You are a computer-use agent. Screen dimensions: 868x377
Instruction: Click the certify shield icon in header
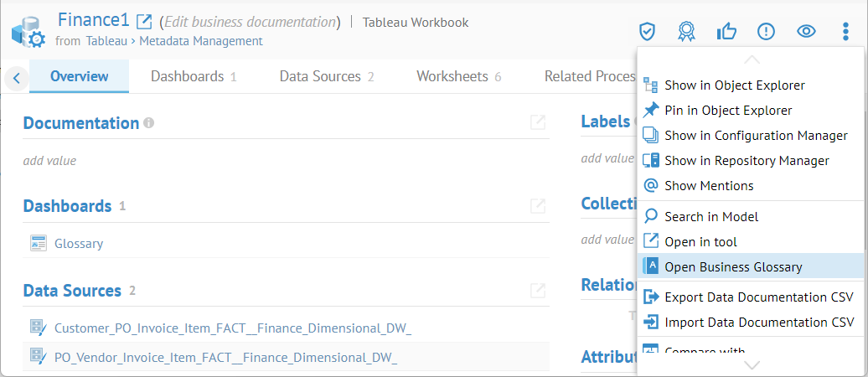(646, 32)
